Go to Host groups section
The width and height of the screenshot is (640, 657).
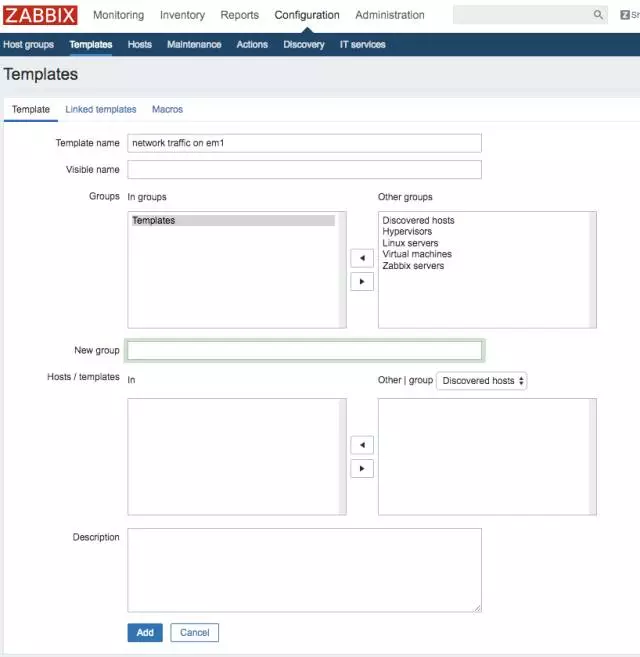click(x=29, y=45)
